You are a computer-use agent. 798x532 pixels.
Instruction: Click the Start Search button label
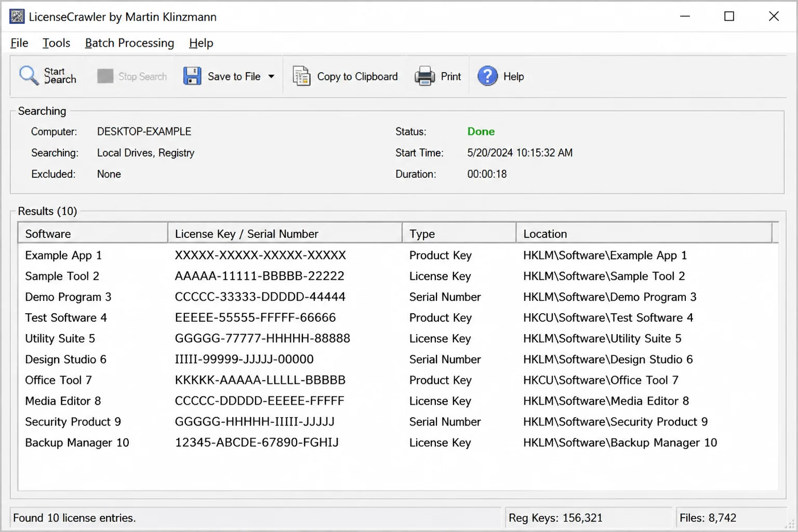click(x=60, y=76)
